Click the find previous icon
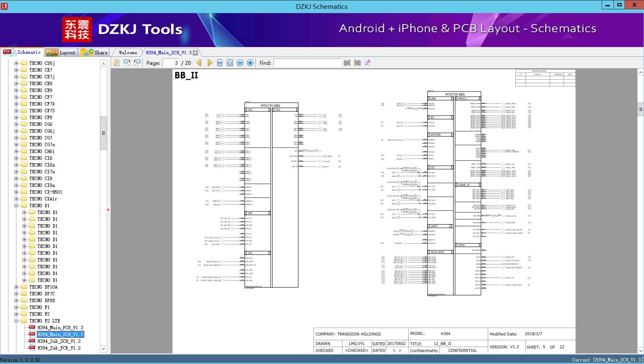The image size is (644, 364). pyautogui.click(x=347, y=63)
